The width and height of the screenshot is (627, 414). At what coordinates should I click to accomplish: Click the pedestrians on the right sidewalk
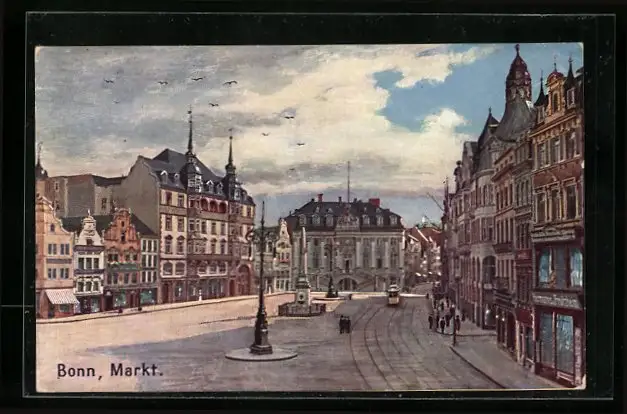tap(443, 319)
